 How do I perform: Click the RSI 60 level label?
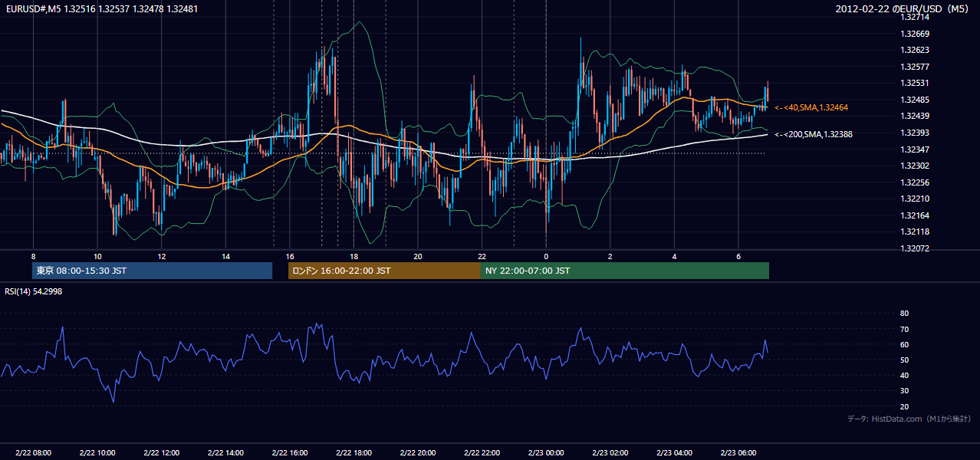pos(904,344)
